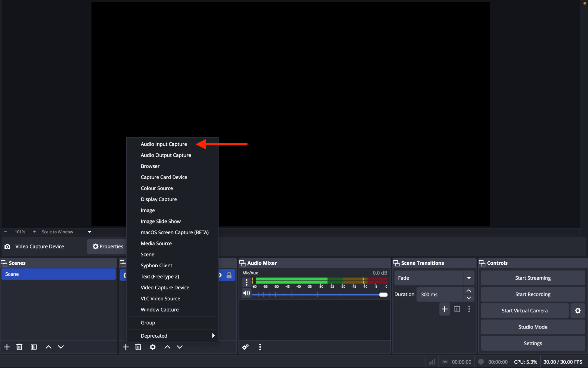The width and height of the screenshot is (588, 368).
Task: Open the Mic/Aux options with the three-dot icon
Action: point(246,282)
